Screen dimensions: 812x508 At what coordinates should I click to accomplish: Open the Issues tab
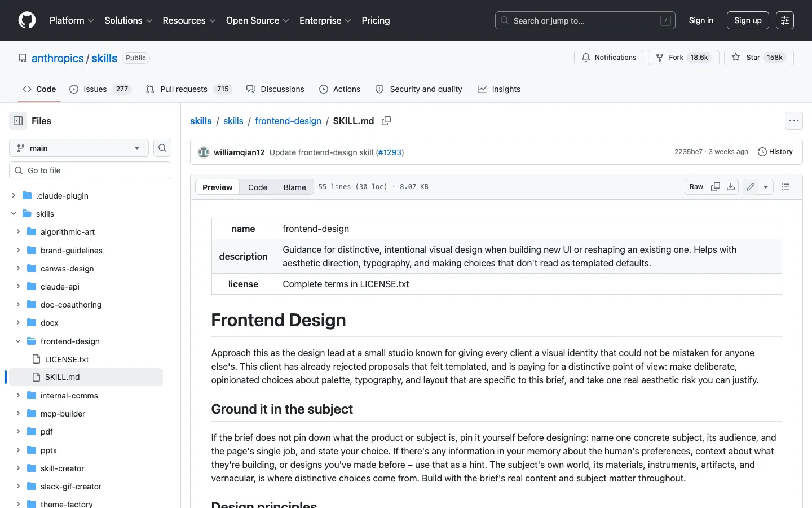point(100,89)
